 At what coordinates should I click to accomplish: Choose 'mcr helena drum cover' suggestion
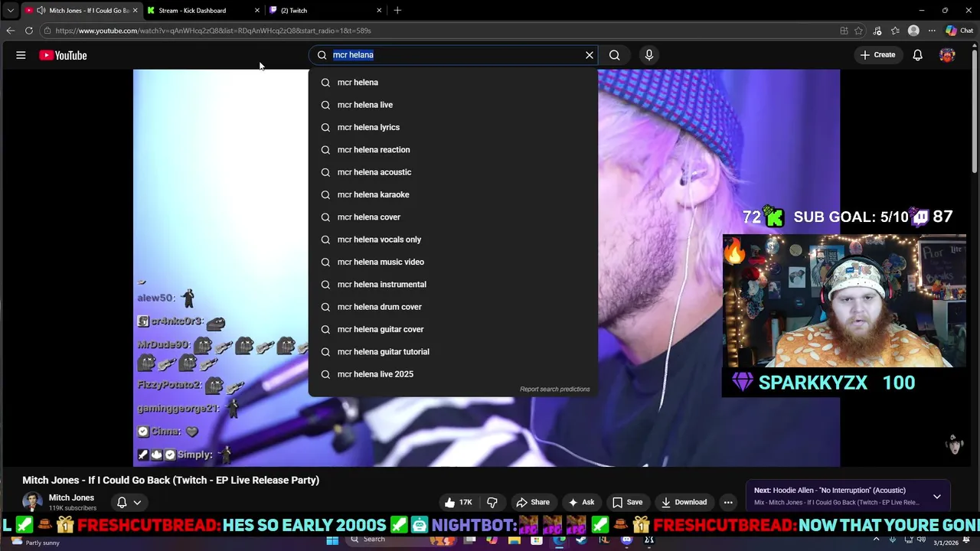coord(453,307)
